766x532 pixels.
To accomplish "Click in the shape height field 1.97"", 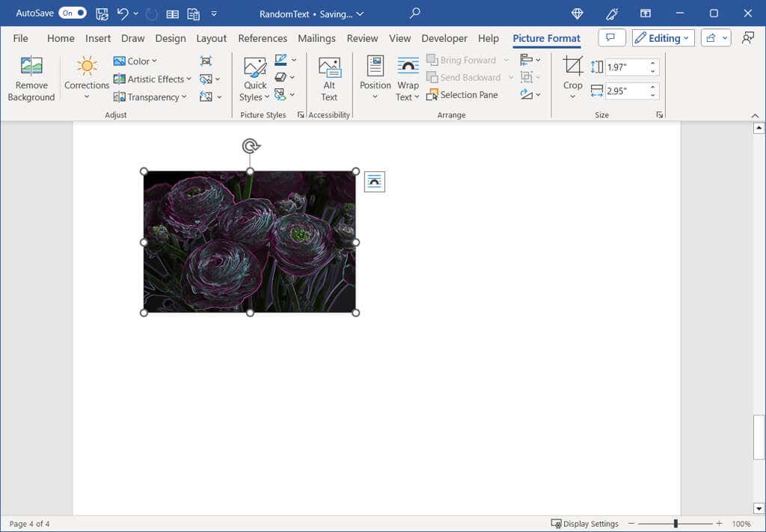I will [626, 67].
